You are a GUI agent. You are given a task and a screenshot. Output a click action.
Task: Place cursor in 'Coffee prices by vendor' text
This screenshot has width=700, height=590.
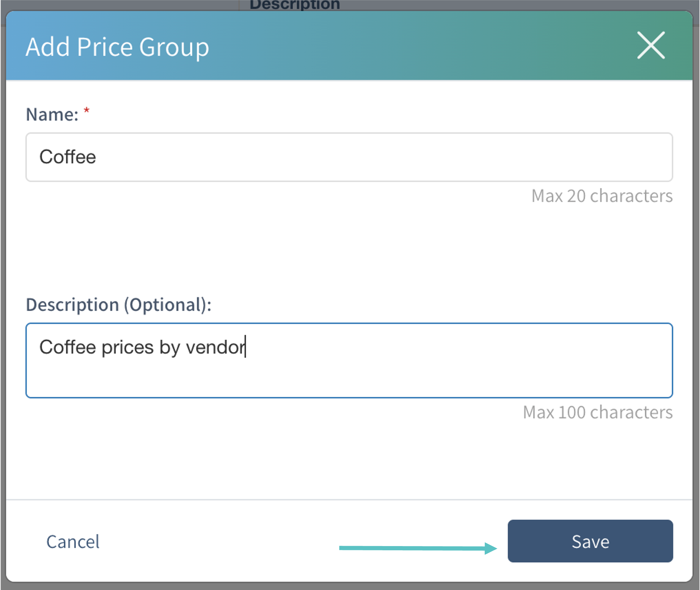click(x=142, y=347)
